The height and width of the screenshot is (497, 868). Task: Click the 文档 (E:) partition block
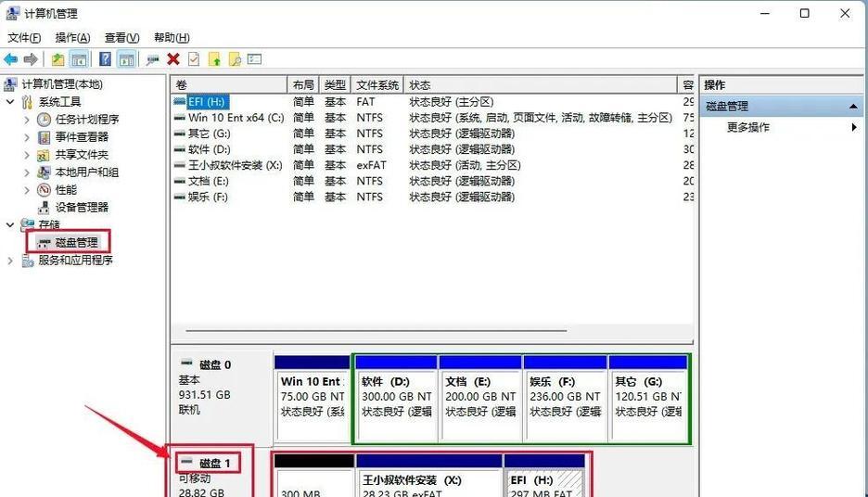click(480, 400)
